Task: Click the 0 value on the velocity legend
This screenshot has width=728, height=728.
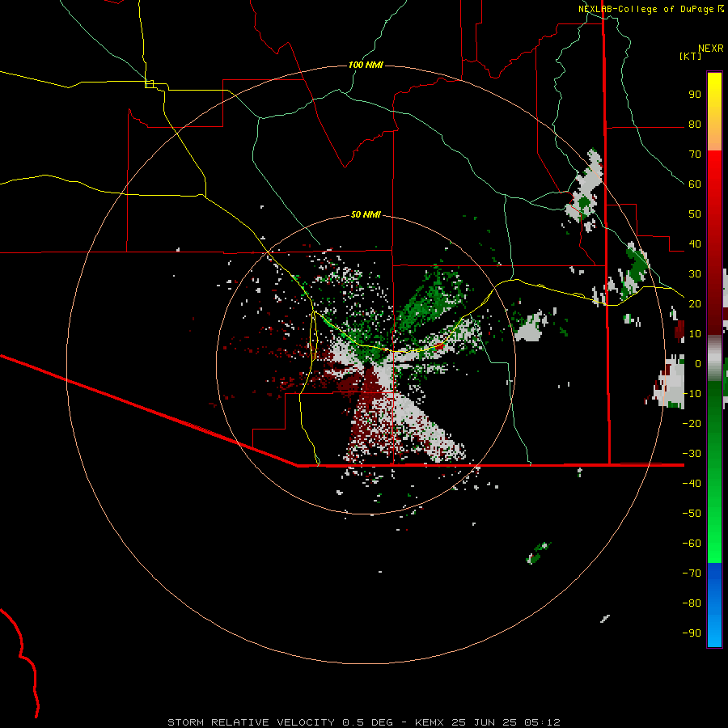Action: [698, 363]
